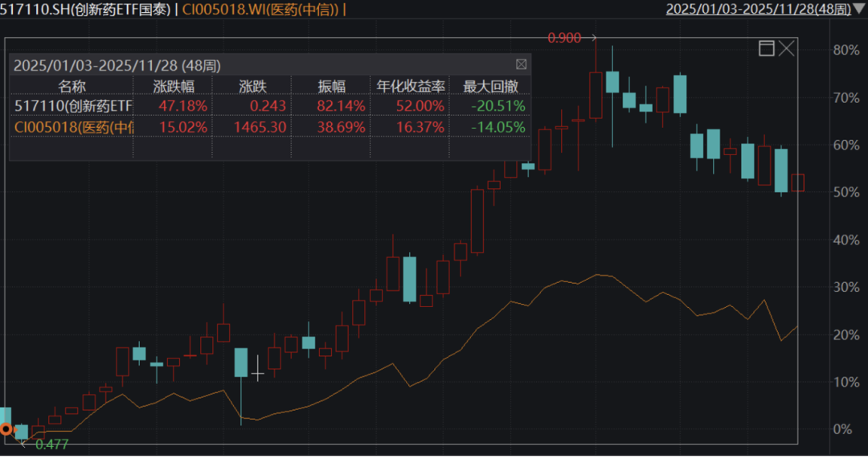Click the X icon beside the maximize icon
The width and height of the screenshot is (868, 459).
(x=786, y=49)
